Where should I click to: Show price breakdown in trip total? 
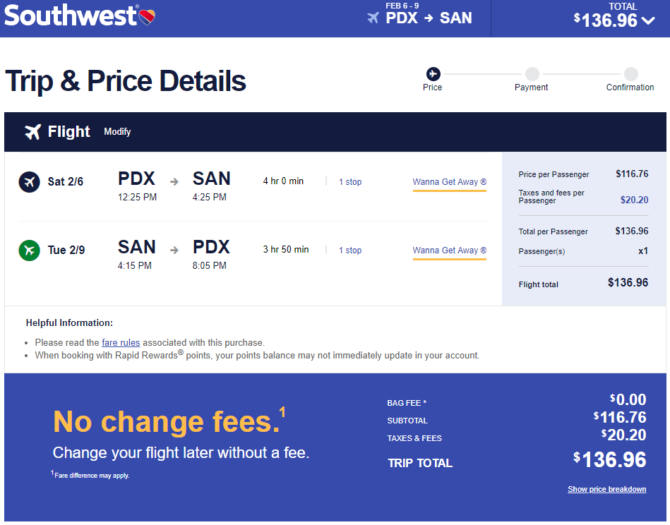pos(607,489)
